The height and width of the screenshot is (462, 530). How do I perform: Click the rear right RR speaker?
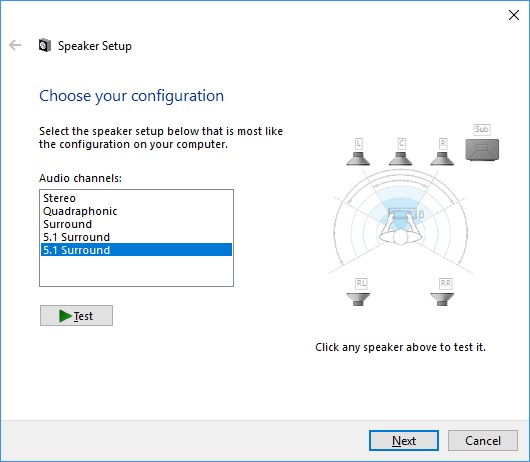point(442,299)
